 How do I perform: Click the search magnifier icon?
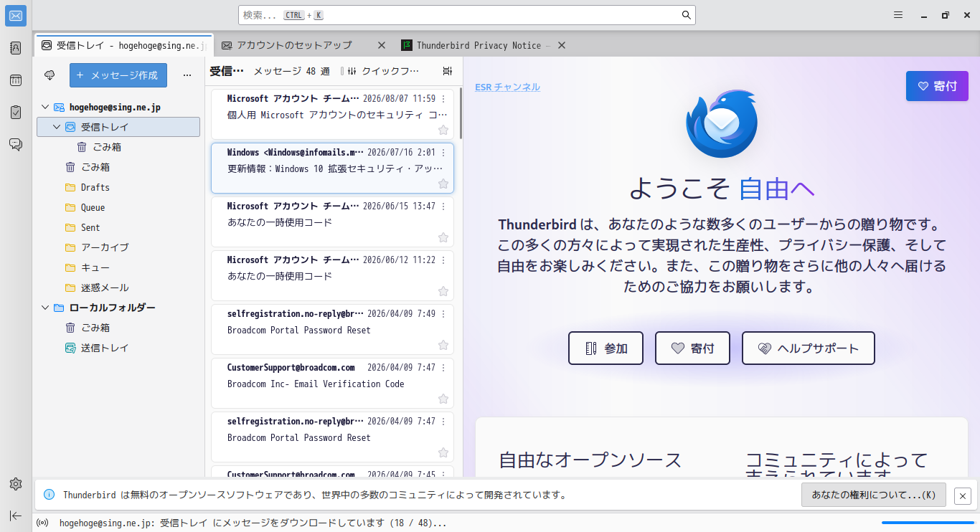click(x=686, y=15)
